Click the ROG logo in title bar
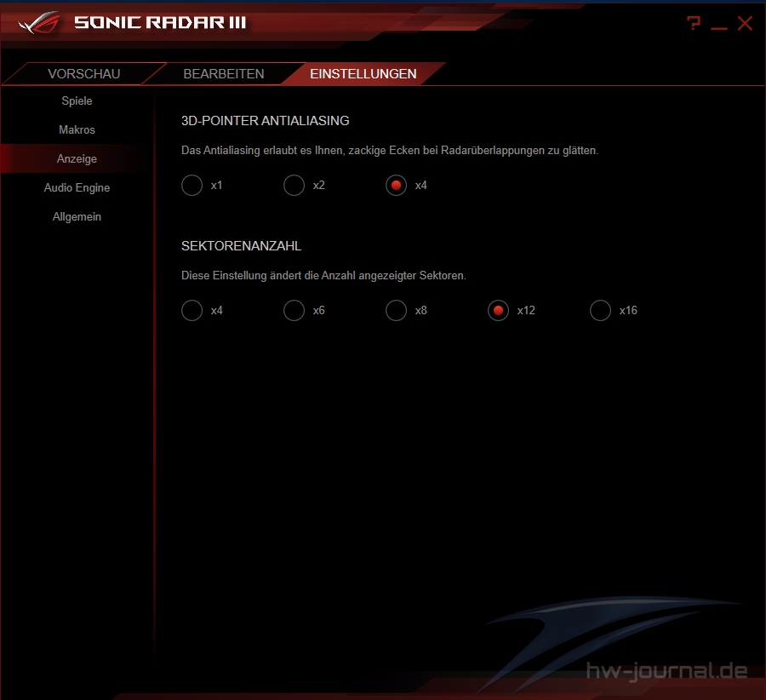Viewport: 766px width, 700px height. pos(39,23)
